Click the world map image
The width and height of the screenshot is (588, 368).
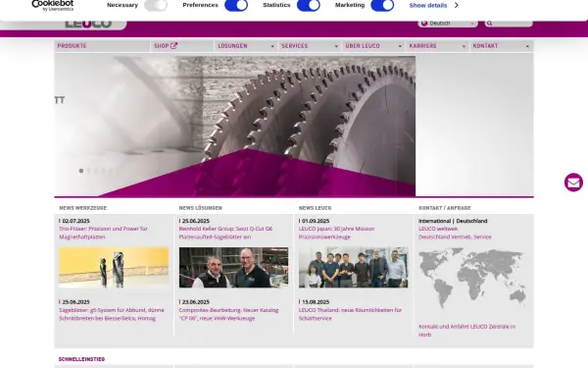(x=472, y=279)
